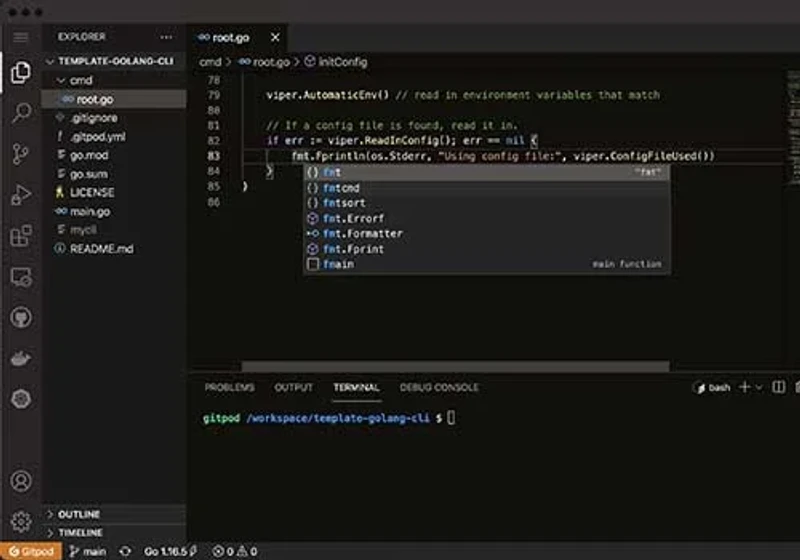Switch to the TERMINAL panel tab
The width and height of the screenshot is (800, 560).
356,388
